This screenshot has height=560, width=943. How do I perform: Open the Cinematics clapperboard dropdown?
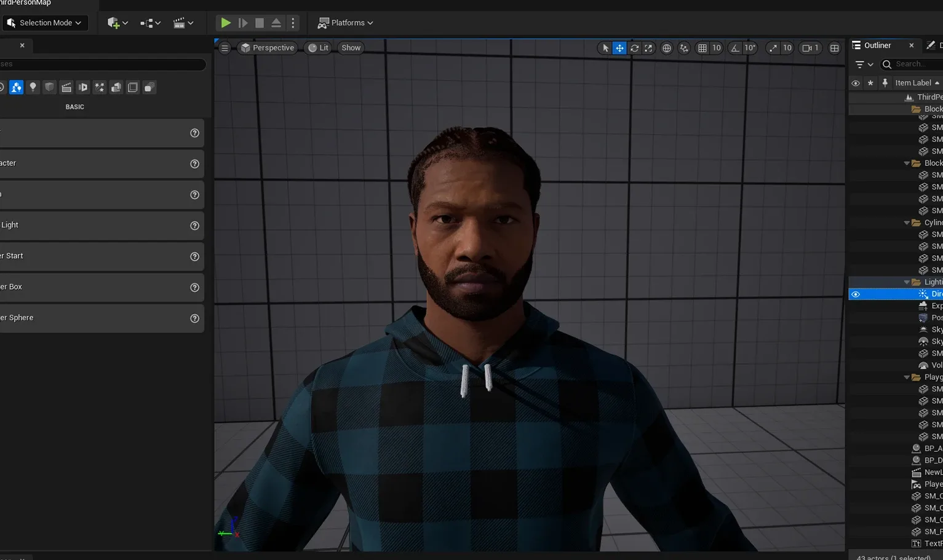click(x=183, y=23)
